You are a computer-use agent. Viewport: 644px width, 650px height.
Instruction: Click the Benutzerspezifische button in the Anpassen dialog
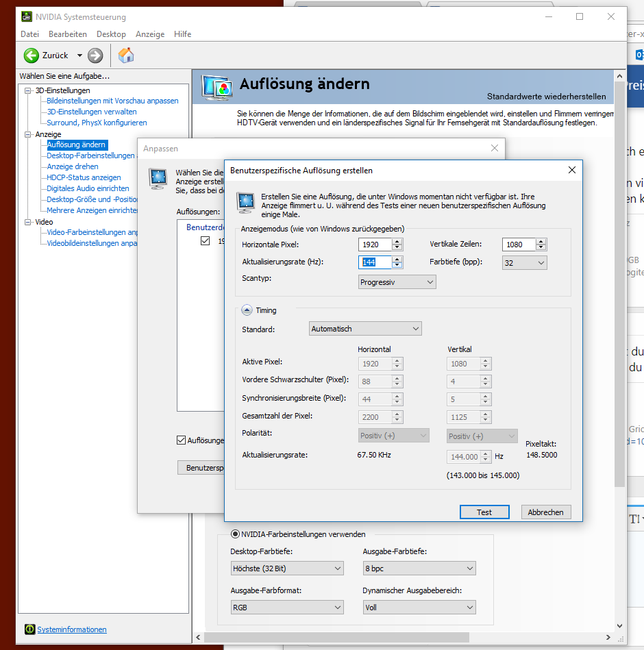(x=201, y=468)
